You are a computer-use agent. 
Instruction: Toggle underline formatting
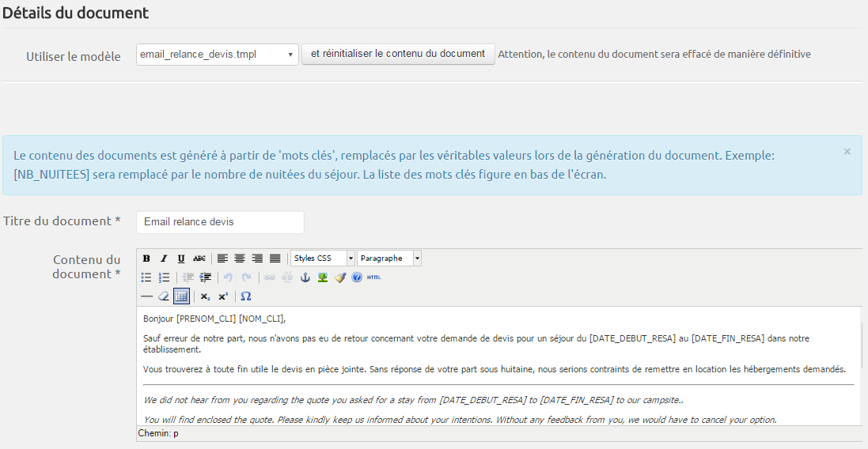[x=181, y=258]
